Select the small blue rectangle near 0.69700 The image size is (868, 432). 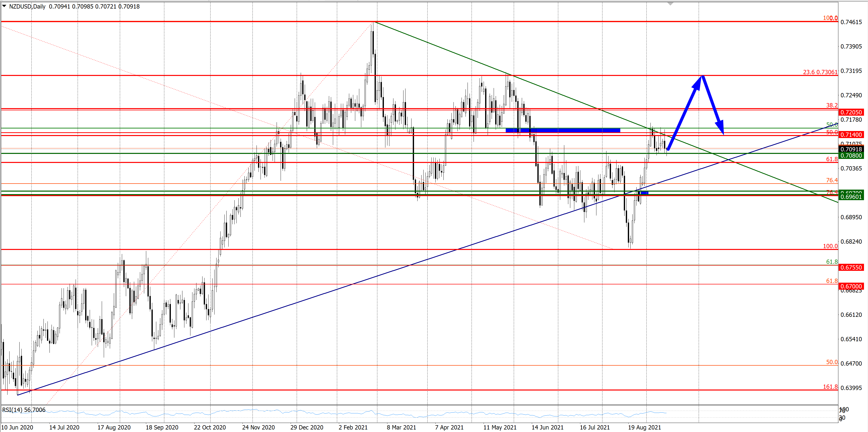(644, 193)
